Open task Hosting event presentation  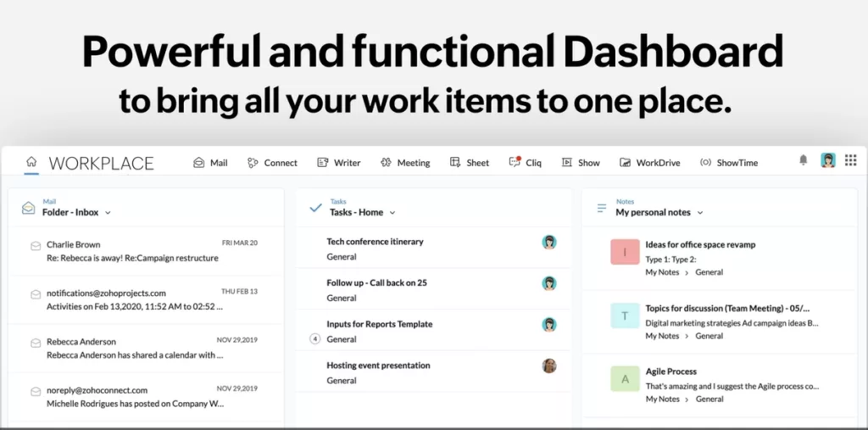pyautogui.click(x=378, y=366)
